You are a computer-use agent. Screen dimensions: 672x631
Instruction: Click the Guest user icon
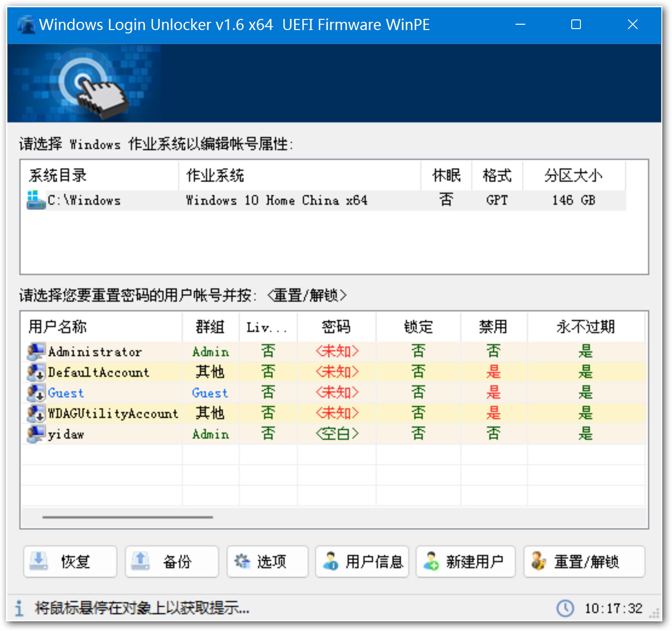[x=36, y=393]
